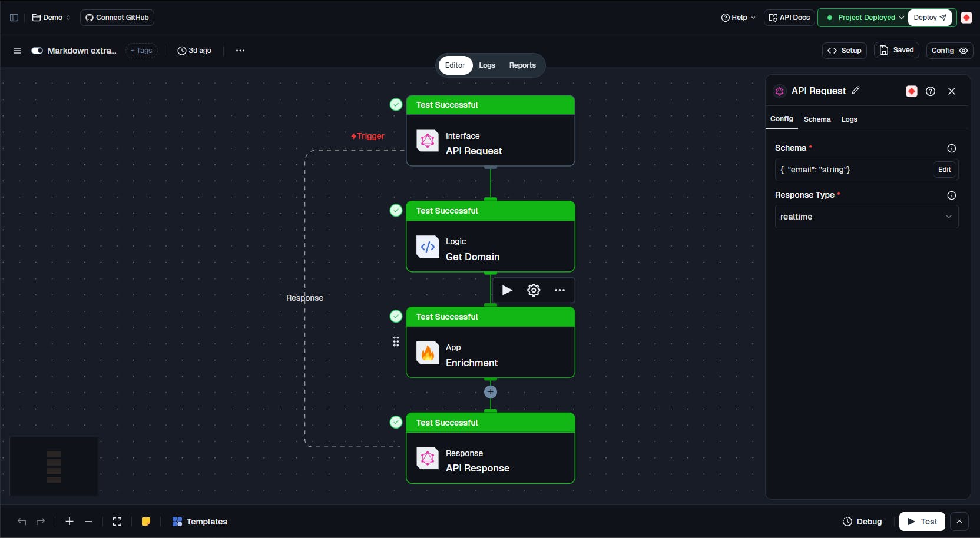Click the Schema info icon
980x538 pixels.
[x=951, y=148]
